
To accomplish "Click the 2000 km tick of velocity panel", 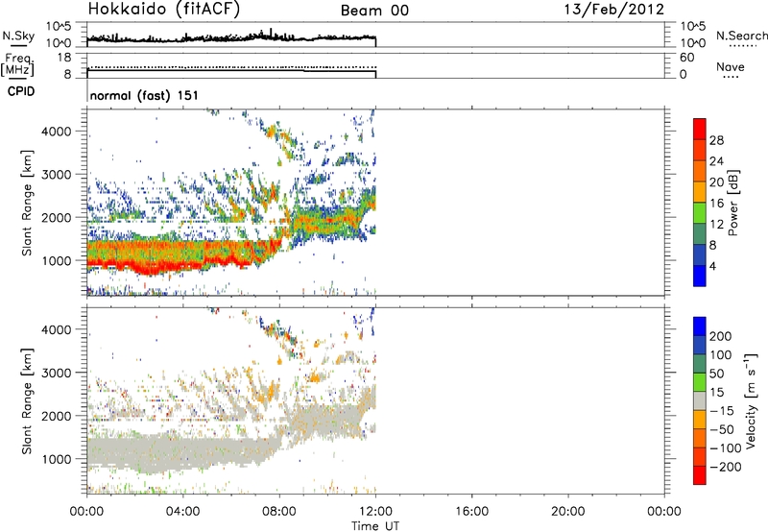I will pyautogui.click(x=56, y=416).
